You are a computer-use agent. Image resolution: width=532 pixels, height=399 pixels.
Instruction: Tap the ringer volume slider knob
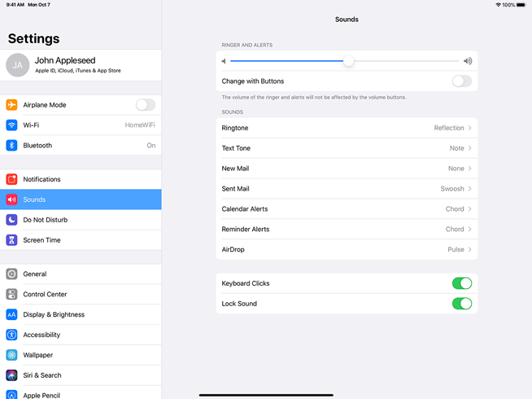348,61
